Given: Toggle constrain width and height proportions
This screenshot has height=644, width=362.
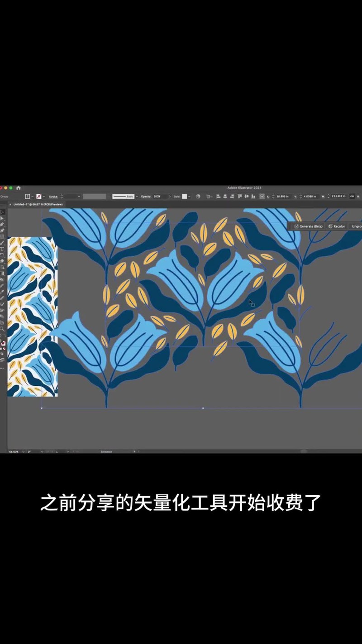Looking at the screenshot, I should pyautogui.click(x=352, y=197).
